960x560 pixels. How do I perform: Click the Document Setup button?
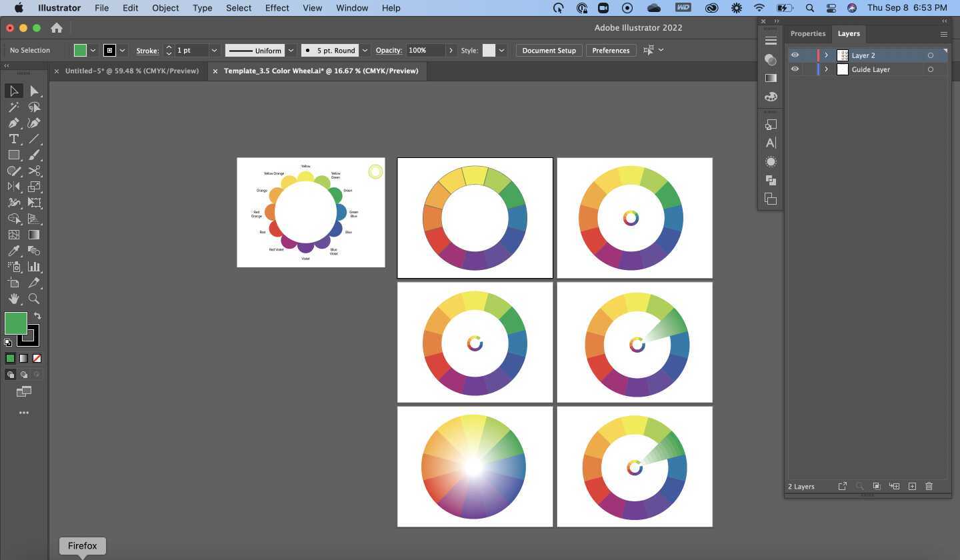pyautogui.click(x=548, y=50)
